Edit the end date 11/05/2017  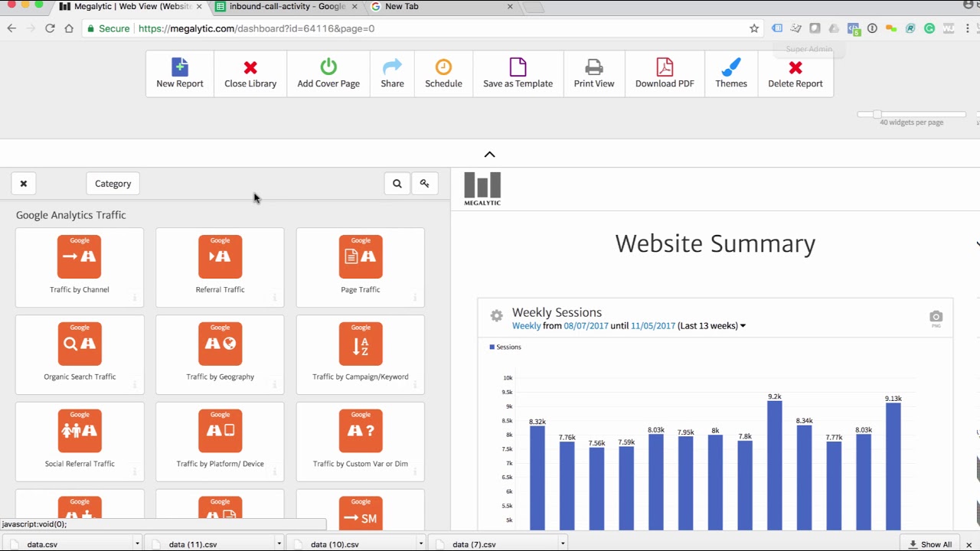tap(653, 326)
